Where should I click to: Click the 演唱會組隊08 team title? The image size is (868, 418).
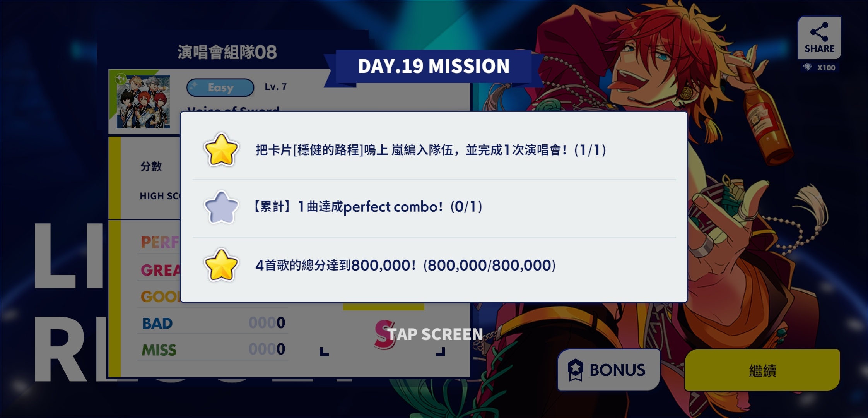tap(227, 52)
